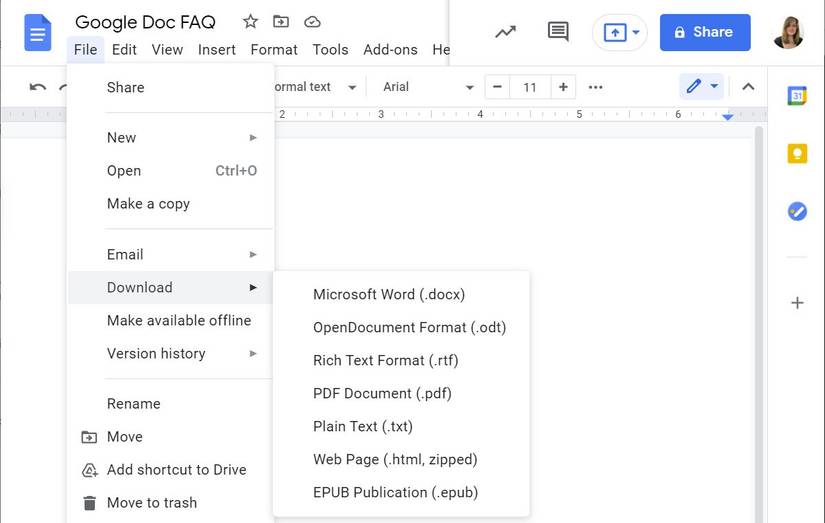
Task: Open the comment history icon
Action: pos(558,32)
